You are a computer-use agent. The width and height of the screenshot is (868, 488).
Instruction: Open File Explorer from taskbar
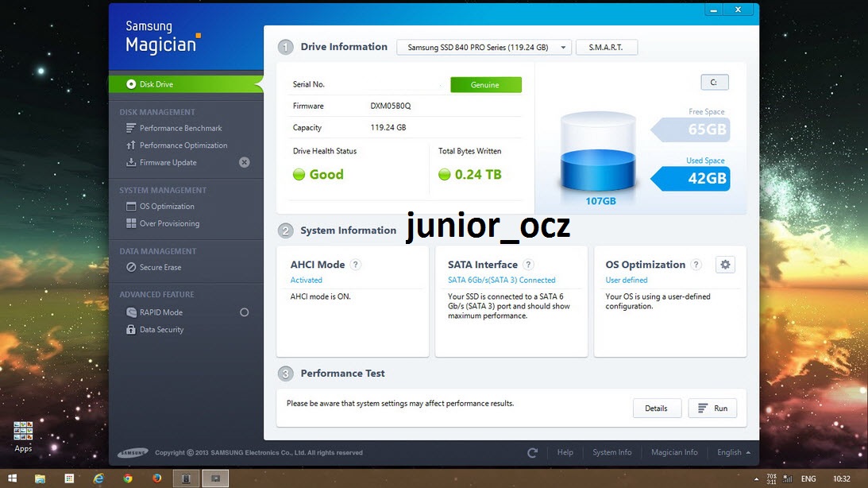(x=40, y=478)
